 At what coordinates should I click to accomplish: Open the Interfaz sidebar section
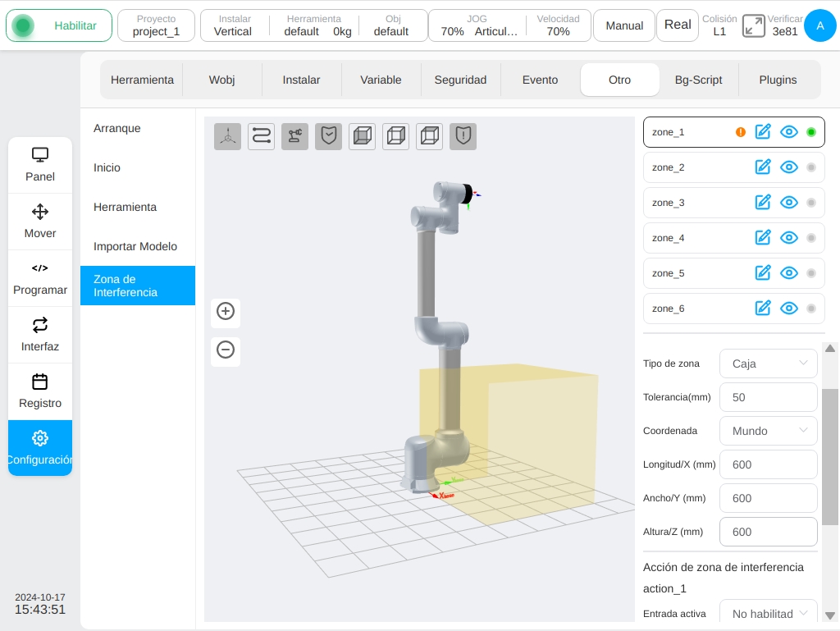pyautogui.click(x=40, y=336)
